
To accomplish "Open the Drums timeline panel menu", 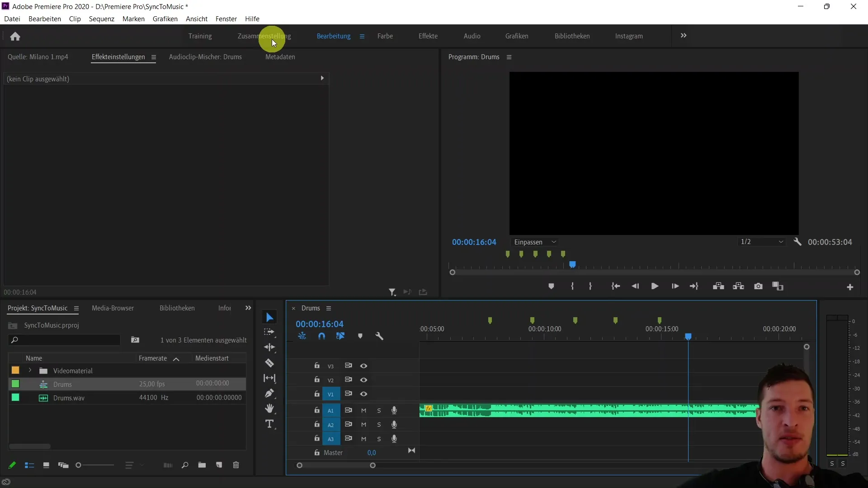I will tap(329, 308).
